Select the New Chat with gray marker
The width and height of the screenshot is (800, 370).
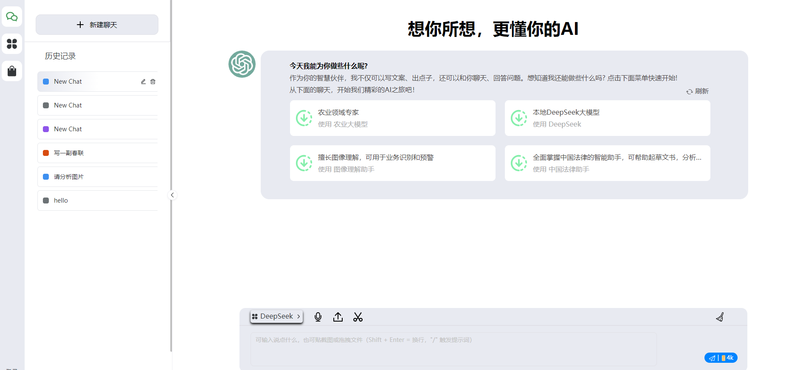pos(97,105)
